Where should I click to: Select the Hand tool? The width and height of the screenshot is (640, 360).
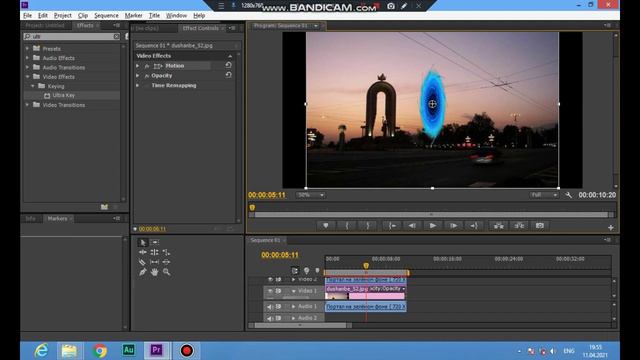point(155,272)
